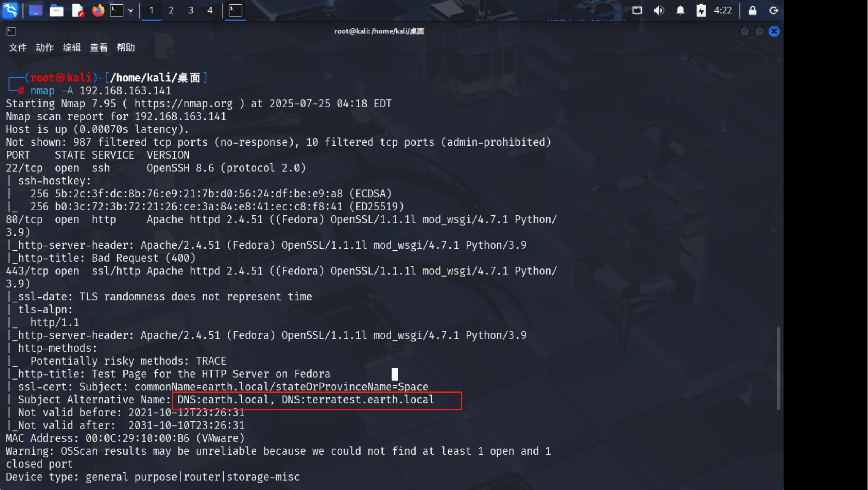The image size is (868, 490).
Task: Click the clock showing 4:22
Action: pos(723,10)
